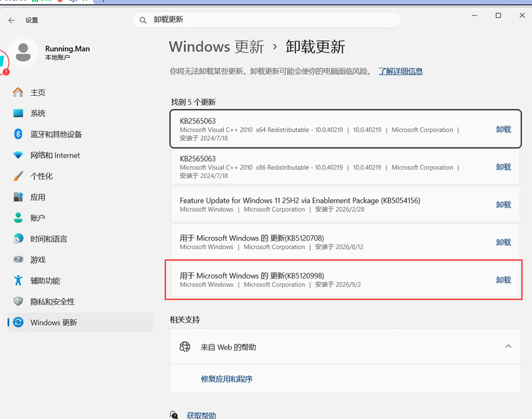The image size is (532, 419).
Task: Go to 游戏 settings
Action: [81, 260]
